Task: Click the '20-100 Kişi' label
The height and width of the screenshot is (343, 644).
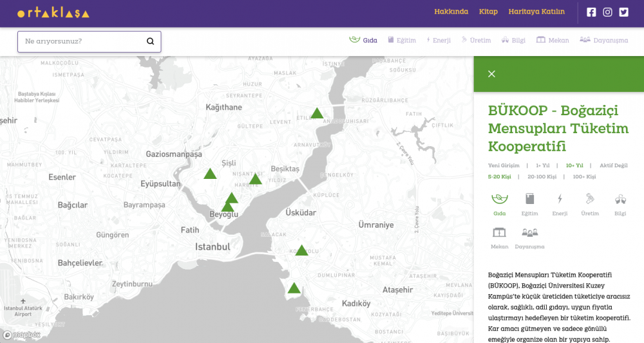Action: point(542,176)
